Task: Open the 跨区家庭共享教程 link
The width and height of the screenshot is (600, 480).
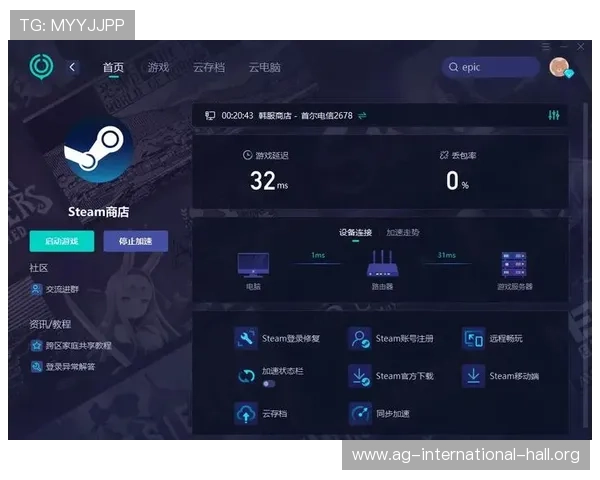Action: tap(78, 346)
